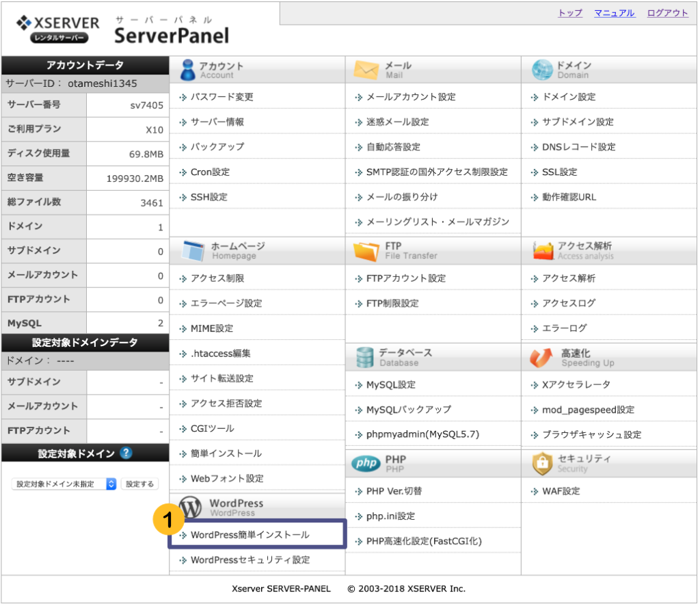Image resolution: width=700 pixels, height=606 pixels.
Task: Open MIME設定
Action: click(x=212, y=328)
